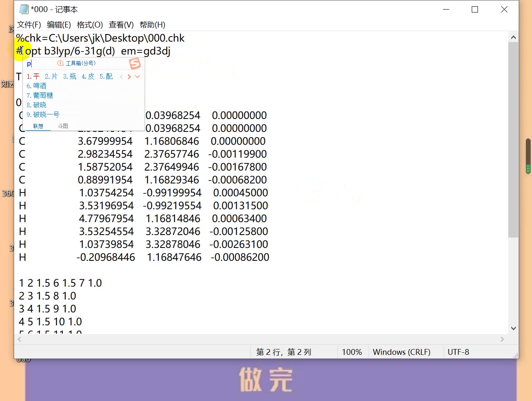Choose candidate 1 平
532x401 pixels.
coord(33,77)
